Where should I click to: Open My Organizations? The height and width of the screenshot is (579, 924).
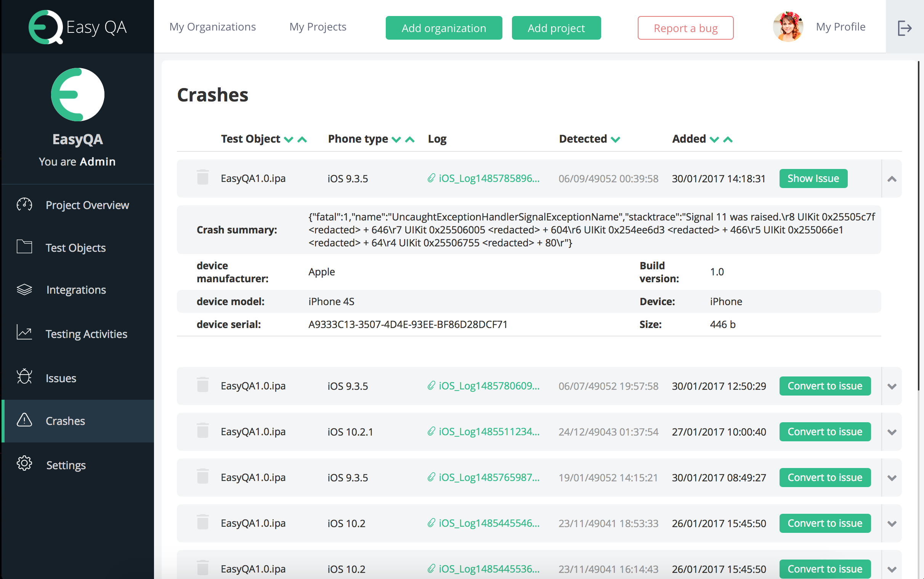click(213, 27)
